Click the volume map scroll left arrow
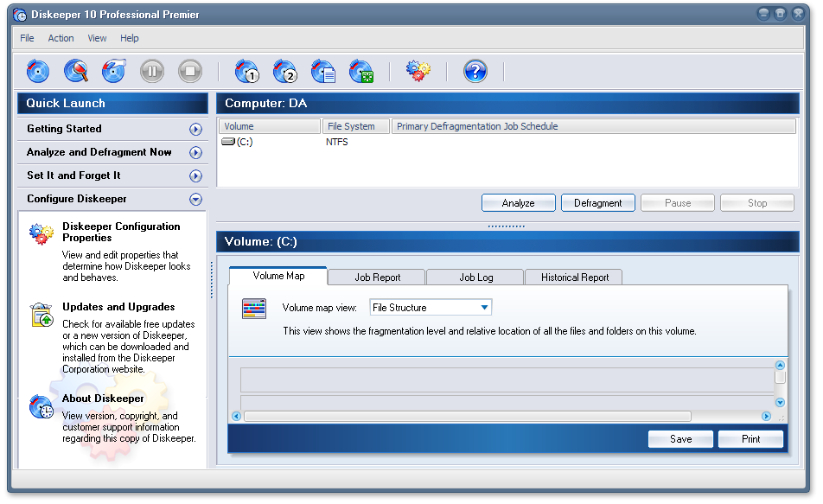 (x=236, y=417)
